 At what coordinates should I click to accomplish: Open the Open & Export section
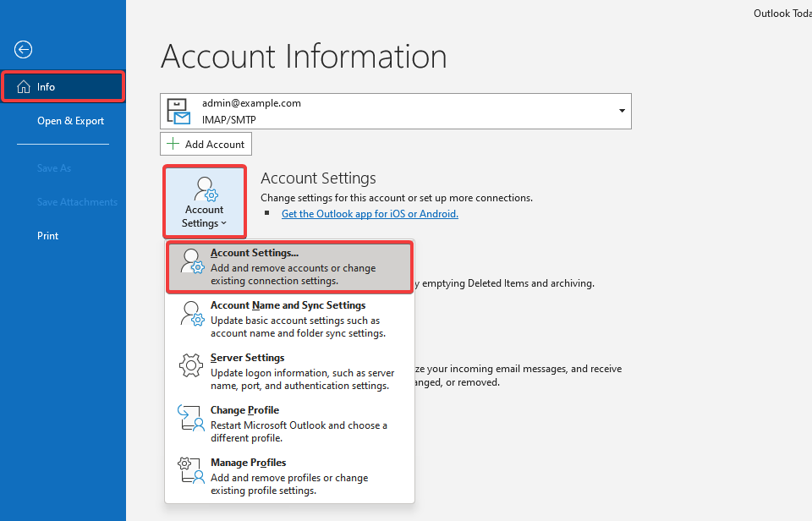point(70,121)
